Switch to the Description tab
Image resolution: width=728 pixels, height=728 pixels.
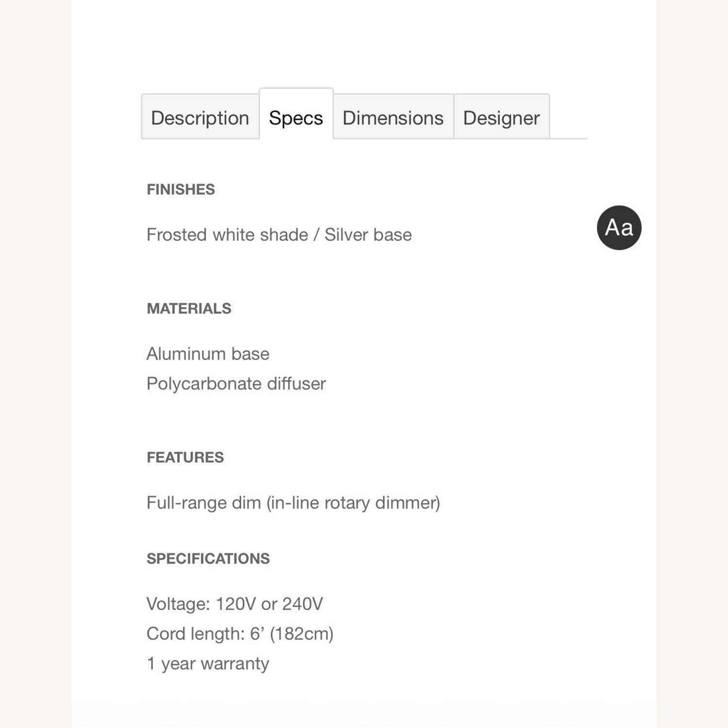[200, 118]
